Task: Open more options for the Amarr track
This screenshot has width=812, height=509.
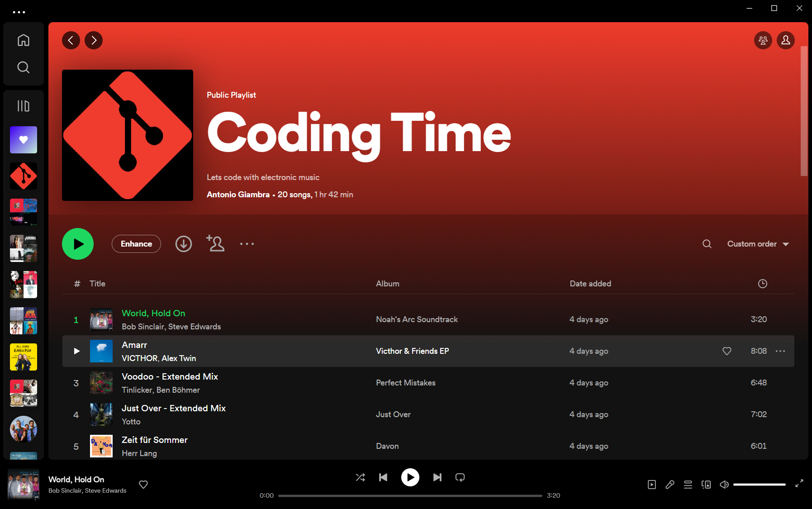Action: coord(780,351)
